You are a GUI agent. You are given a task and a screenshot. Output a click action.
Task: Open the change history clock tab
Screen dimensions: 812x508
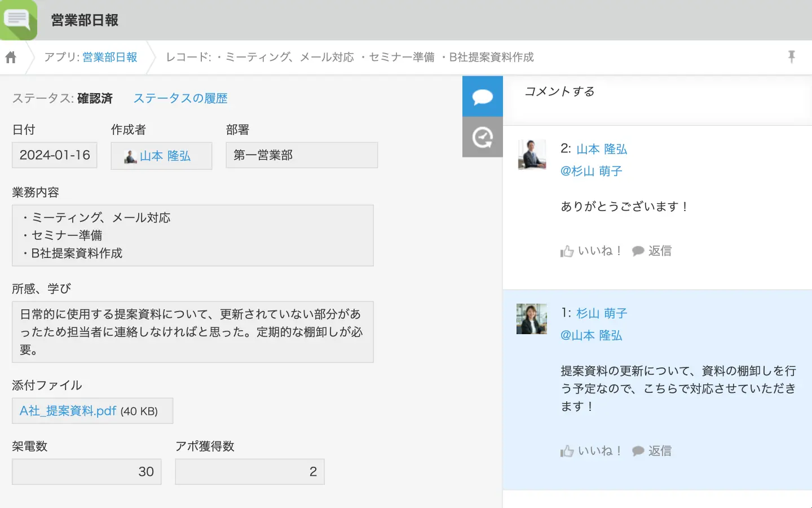coord(482,137)
